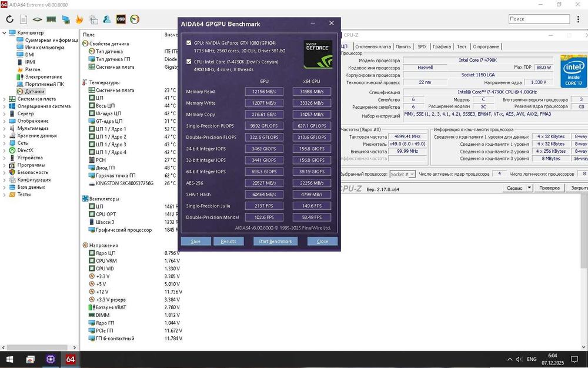Switch to О программе tab in CPU-Z
Viewport: 588px width, 368px height.
click(486, 46)
